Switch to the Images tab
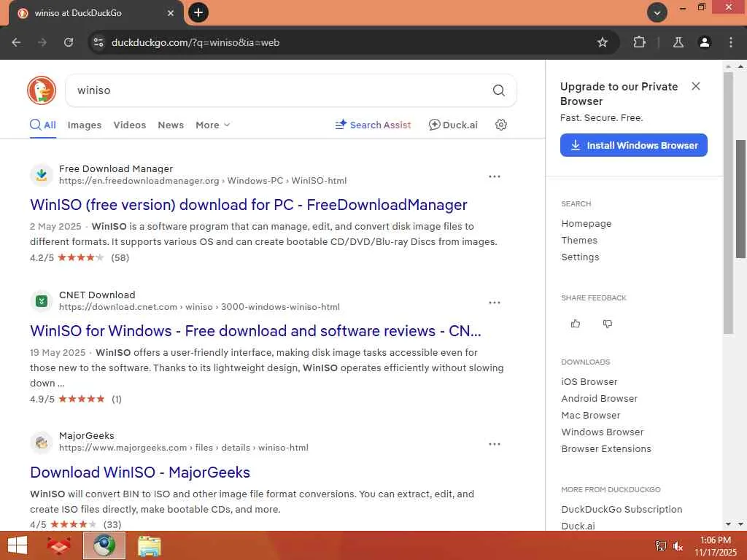This screenshot has width=747, height=560. click(x=85, y=125)
